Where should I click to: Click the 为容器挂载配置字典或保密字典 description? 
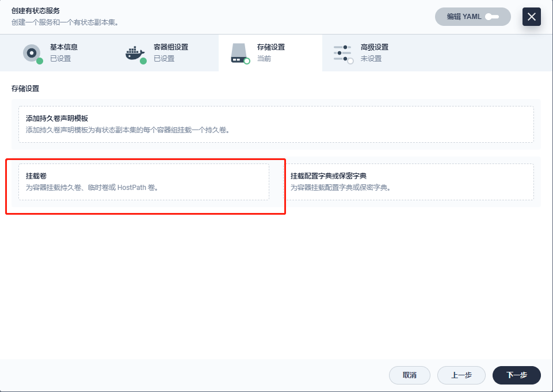[341, 187]
